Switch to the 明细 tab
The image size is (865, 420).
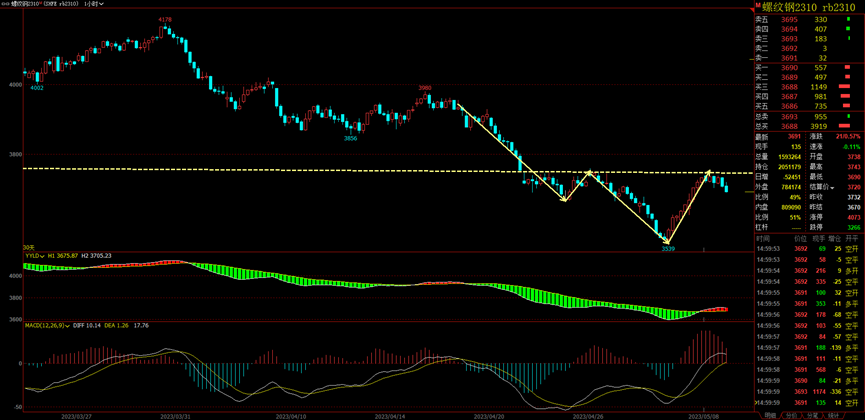click(771, 415)
